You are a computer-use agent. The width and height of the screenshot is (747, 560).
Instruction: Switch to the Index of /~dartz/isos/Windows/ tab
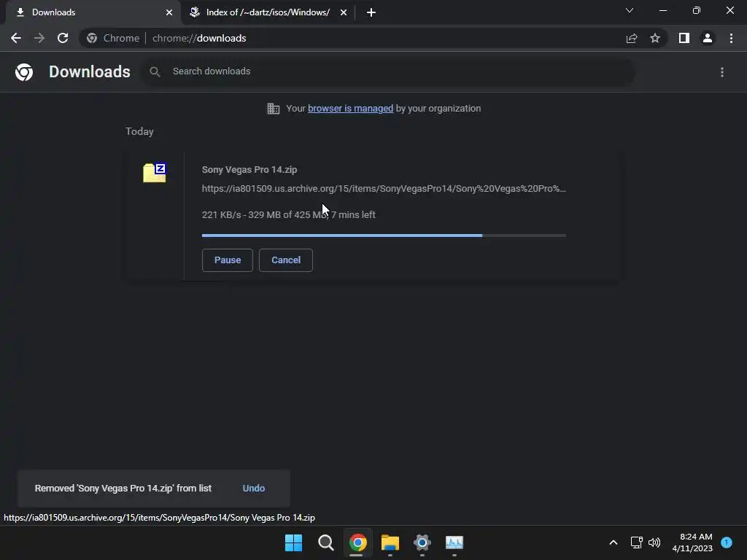click(x=268, y=12)
